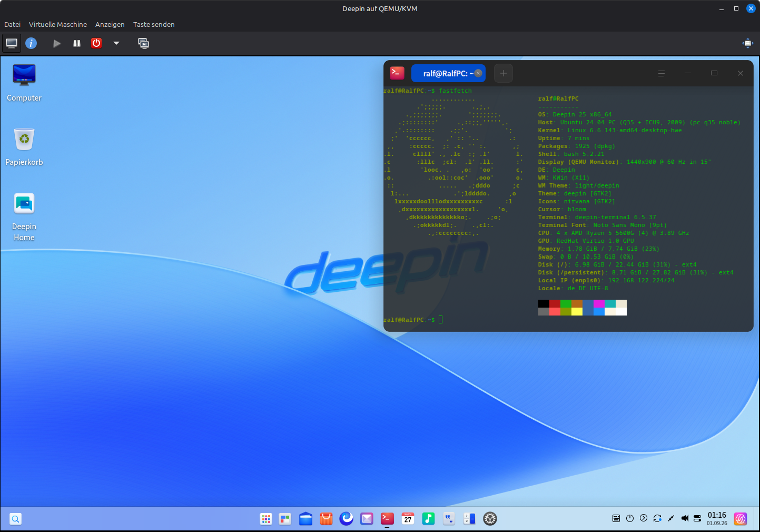Close the ralf@RalfPC terminal tab
Viewport: 760px width, 532px height.
pyautogui.click(x=478, y=73)
